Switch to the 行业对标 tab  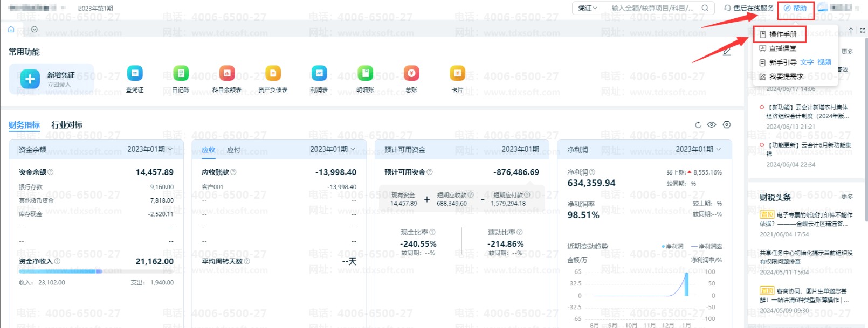(x=67, y=125)
